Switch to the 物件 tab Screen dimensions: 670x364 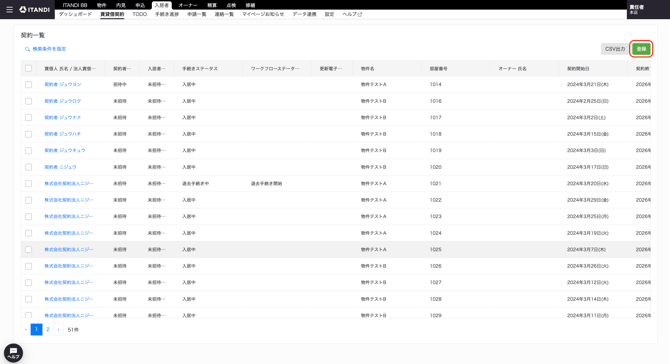point(101,5)
